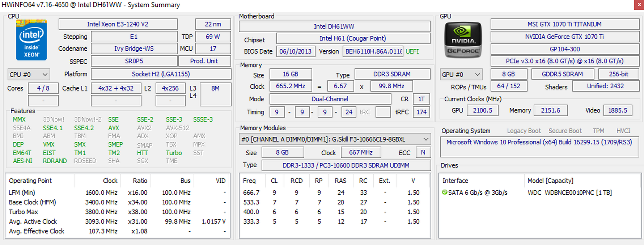Click the DDR3 SDRAM memory type value

pyautogui.click(x=392, y=74)
